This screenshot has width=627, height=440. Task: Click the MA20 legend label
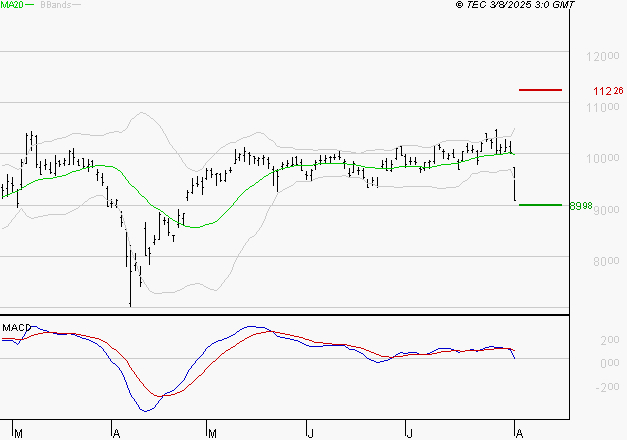[12, 5]
